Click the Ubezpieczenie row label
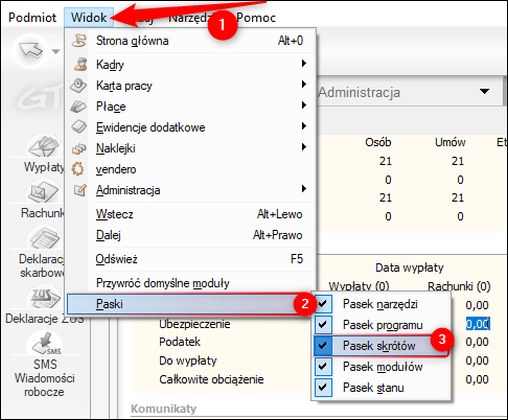The height and width of the screenshot is (420, 508). point(195,324)
